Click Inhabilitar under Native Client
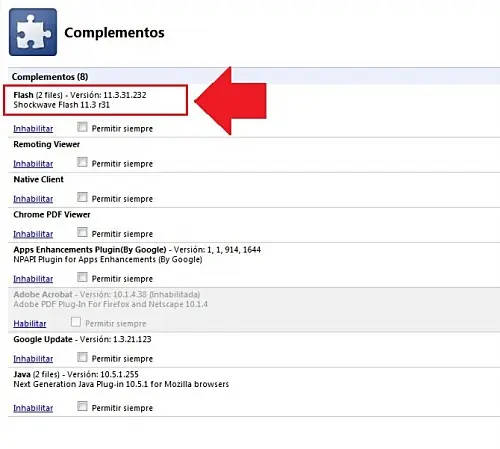The height and width of the screenshot is (449, 500). click(33, 199)
